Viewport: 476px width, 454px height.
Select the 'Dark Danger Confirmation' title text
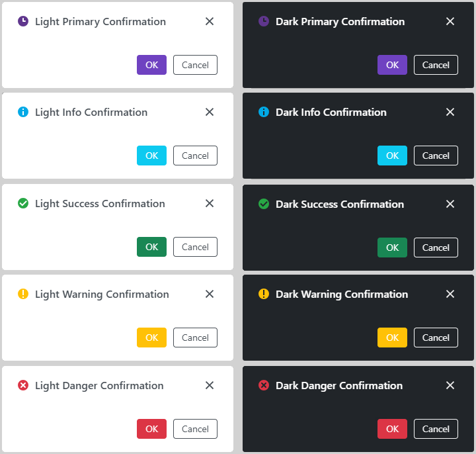(339, 386)
